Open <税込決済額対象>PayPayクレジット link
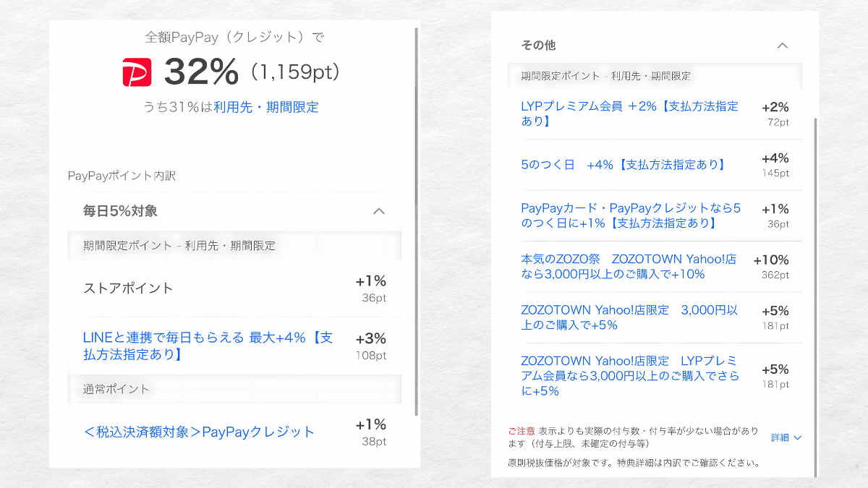Screen dimensions: 868x488 point(200,432)
